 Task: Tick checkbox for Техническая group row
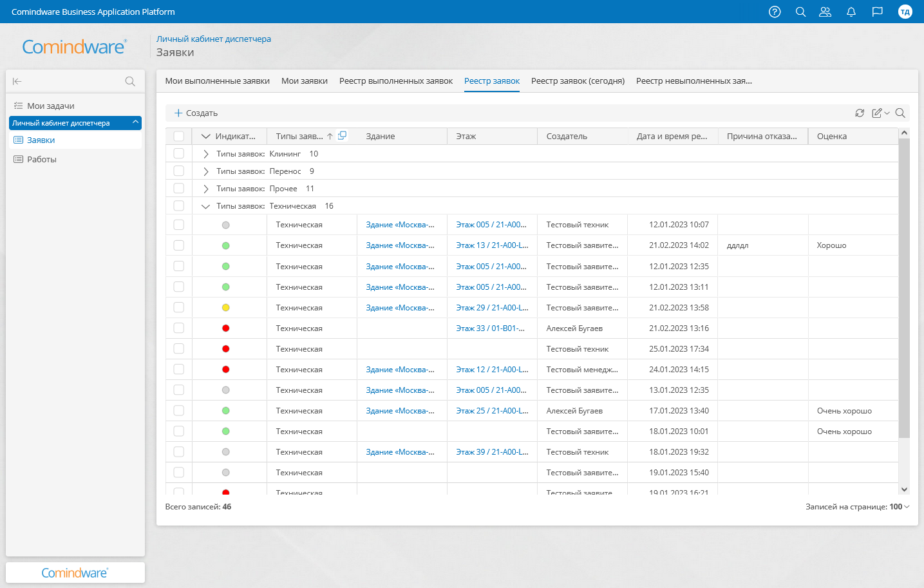click(179, 205)
